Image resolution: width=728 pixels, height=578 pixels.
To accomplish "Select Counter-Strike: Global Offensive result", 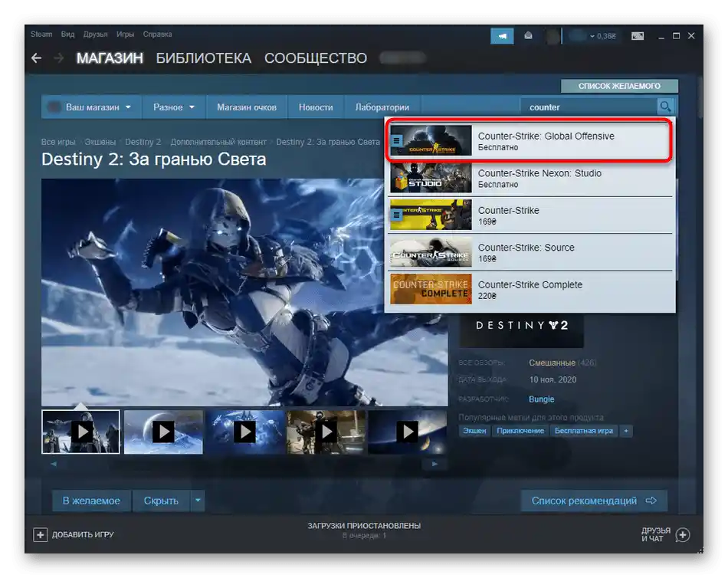I will tap(530, 140).
